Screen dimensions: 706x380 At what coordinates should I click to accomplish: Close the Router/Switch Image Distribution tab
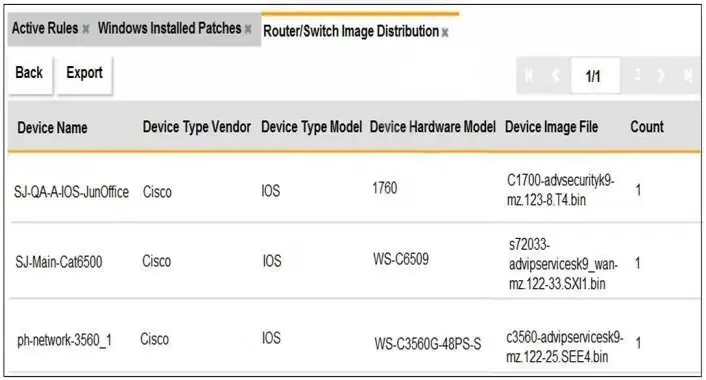[445, 32]
